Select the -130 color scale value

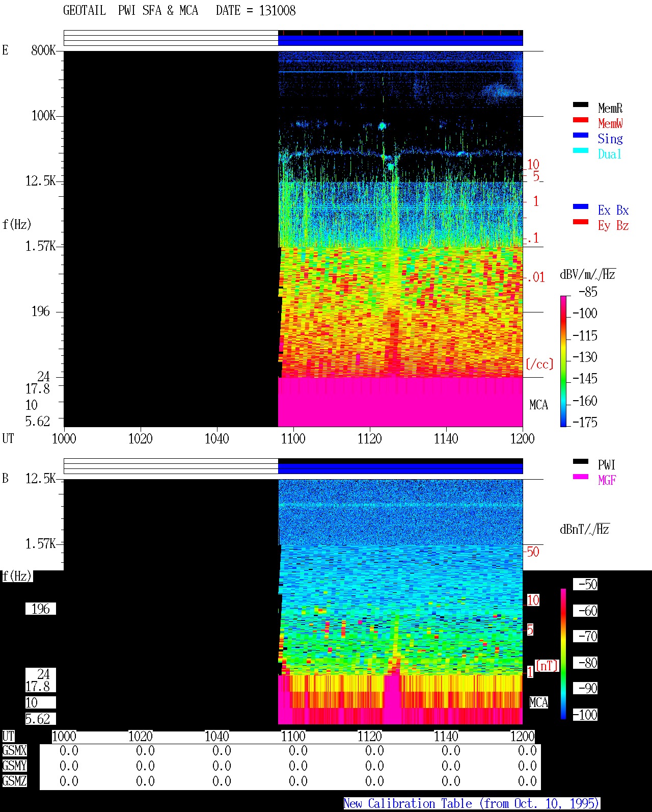pos(585,357)
